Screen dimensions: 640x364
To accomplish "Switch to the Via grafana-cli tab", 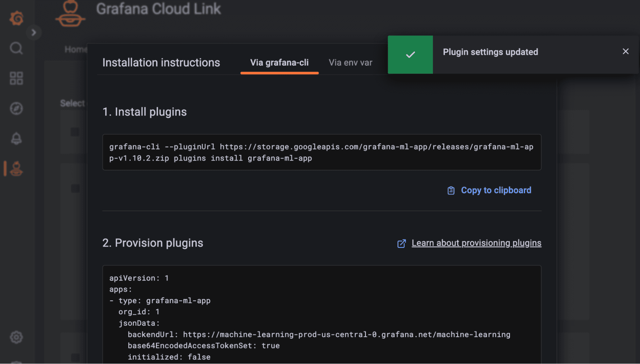I will coord(279,63).
